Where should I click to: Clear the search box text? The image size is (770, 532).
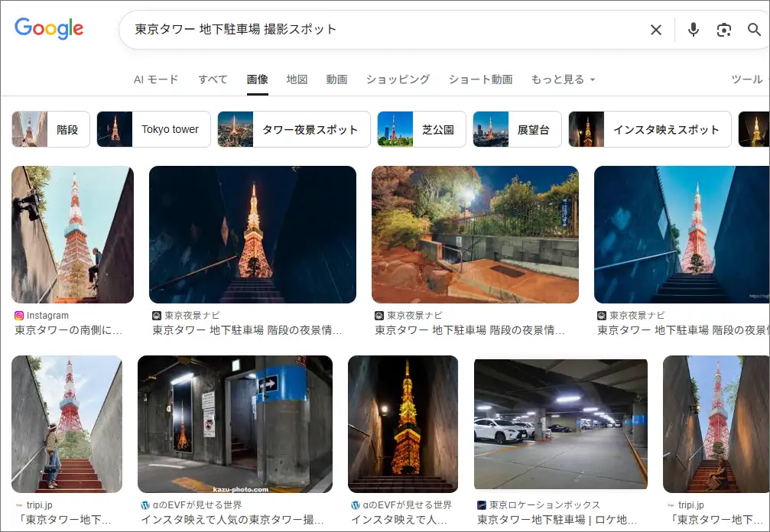click(x=655, y=30)
